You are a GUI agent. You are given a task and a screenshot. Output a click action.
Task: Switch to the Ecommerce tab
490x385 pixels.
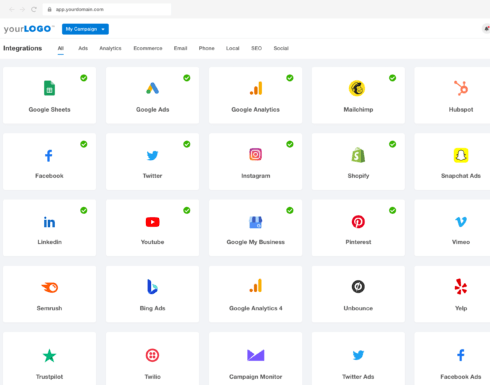pyautogui.click(x=148, y=48)
